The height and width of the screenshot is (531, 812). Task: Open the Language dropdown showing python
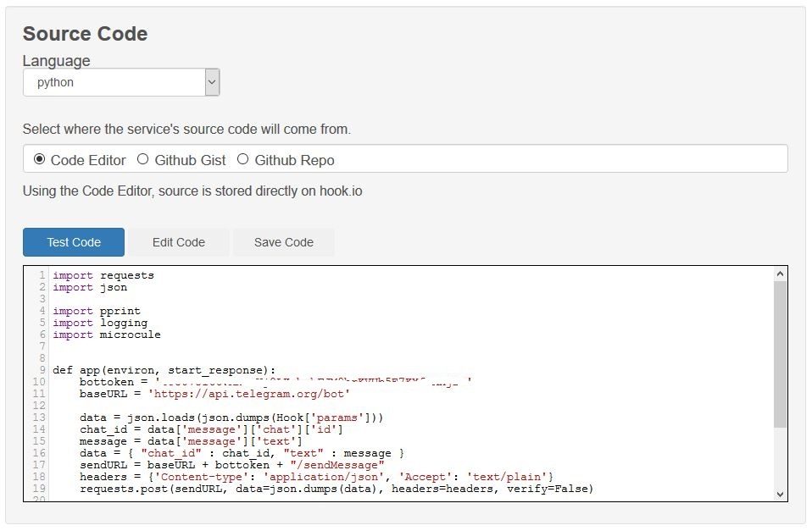114,82
